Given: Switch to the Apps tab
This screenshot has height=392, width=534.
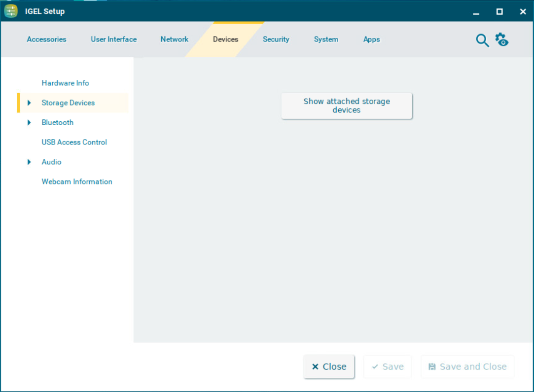Looking at the screenshot, I should pyautogui.click(x=371, y=39).
